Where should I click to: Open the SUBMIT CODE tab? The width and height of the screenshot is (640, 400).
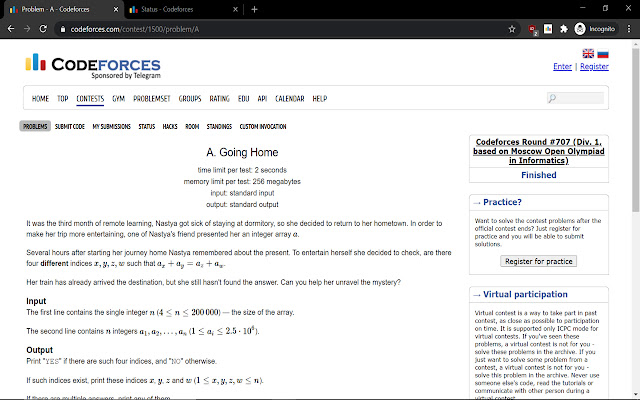70,127
